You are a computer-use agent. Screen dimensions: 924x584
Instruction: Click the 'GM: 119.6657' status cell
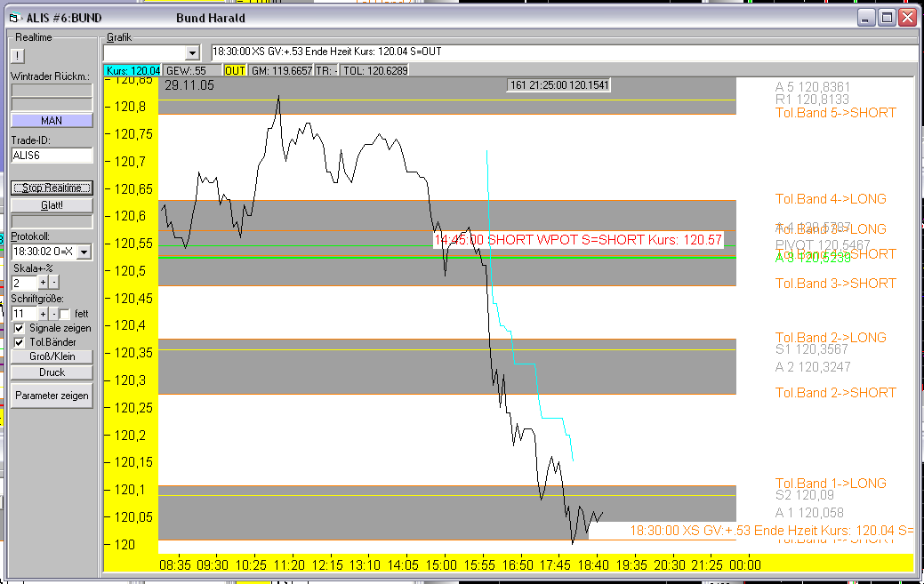pyautogui.click(x=281, y=70)
